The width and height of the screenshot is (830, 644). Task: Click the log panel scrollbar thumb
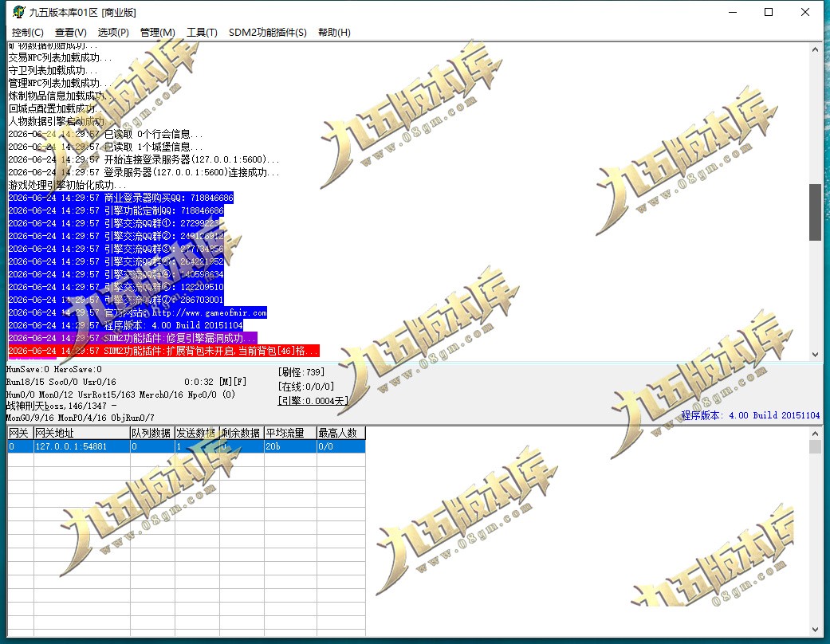(x=815, y=212)
